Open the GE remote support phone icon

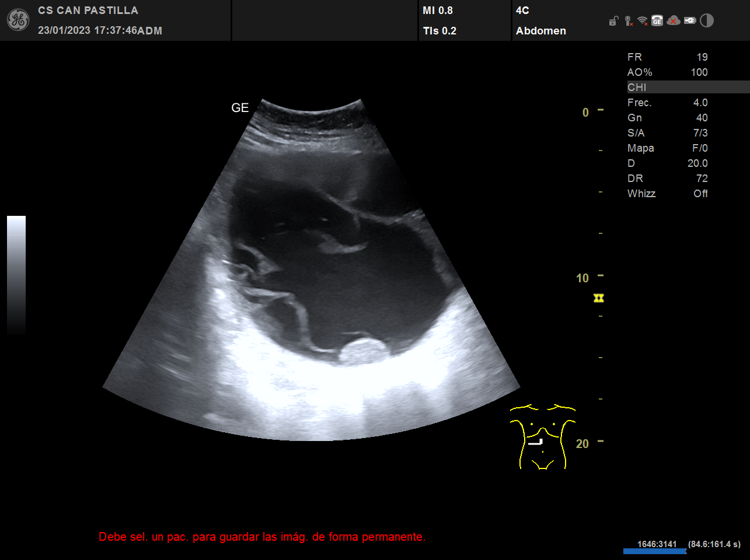tap(657, 21)
